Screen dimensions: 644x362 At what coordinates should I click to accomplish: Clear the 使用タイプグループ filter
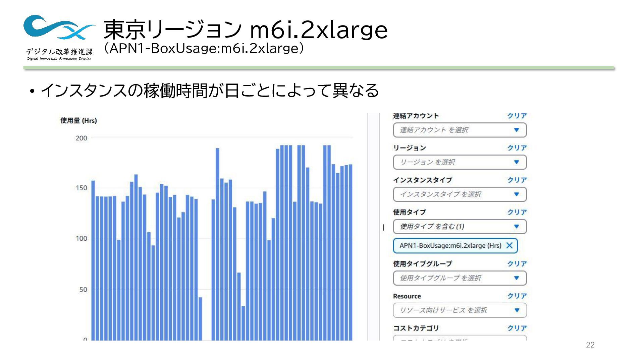coord(517,264)
